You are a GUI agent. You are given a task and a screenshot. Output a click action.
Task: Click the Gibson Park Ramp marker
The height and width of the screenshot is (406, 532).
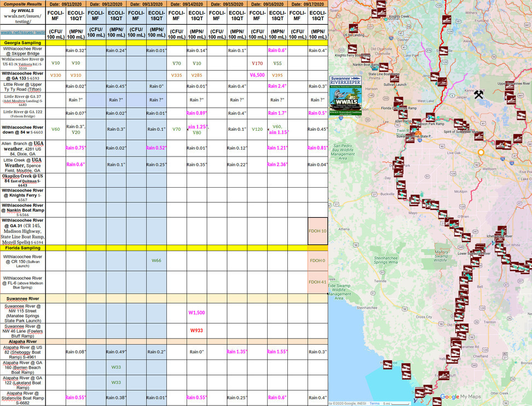[430, 117]
